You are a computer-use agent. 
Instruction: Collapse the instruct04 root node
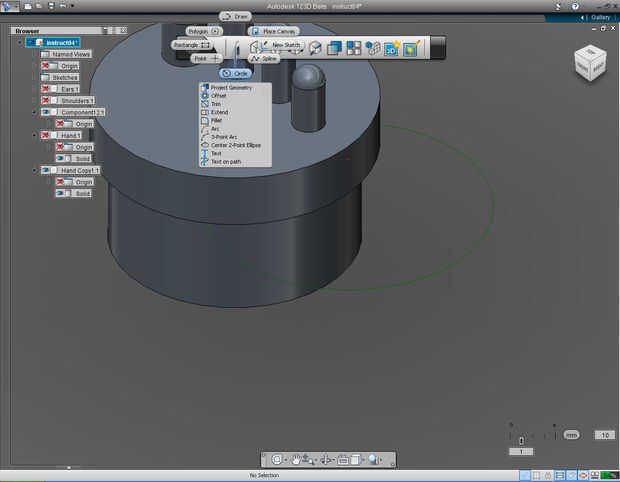point(19,42)
